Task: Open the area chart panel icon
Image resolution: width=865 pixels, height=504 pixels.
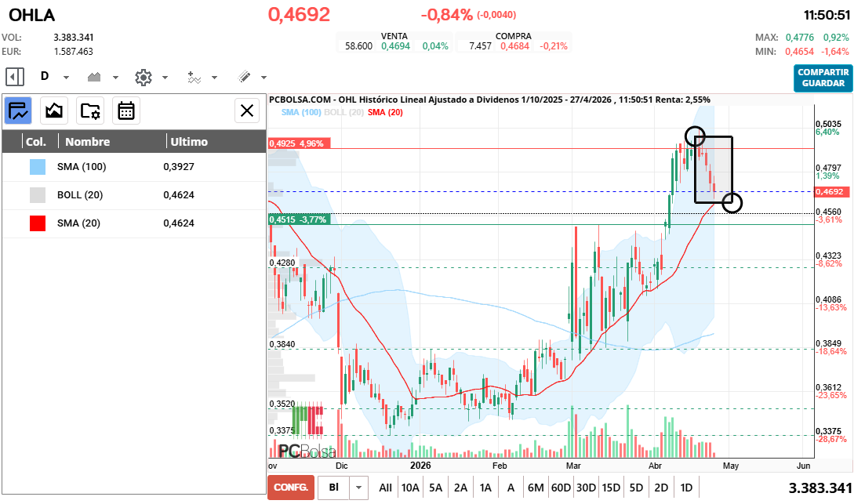Action: point(54,111)
